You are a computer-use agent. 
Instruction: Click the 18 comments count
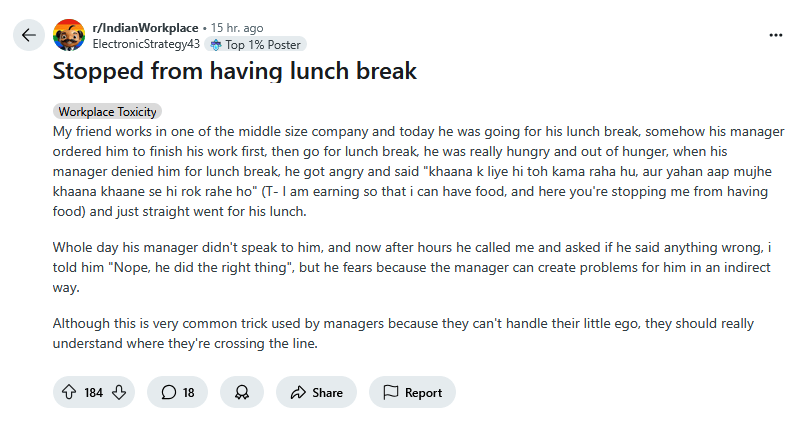click(189, 392)
